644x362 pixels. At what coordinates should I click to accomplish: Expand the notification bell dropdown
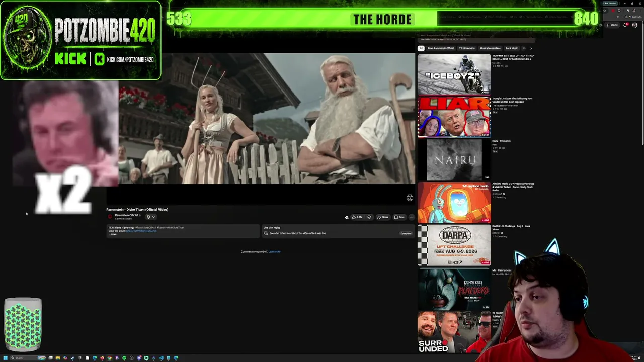pos(150,217)
